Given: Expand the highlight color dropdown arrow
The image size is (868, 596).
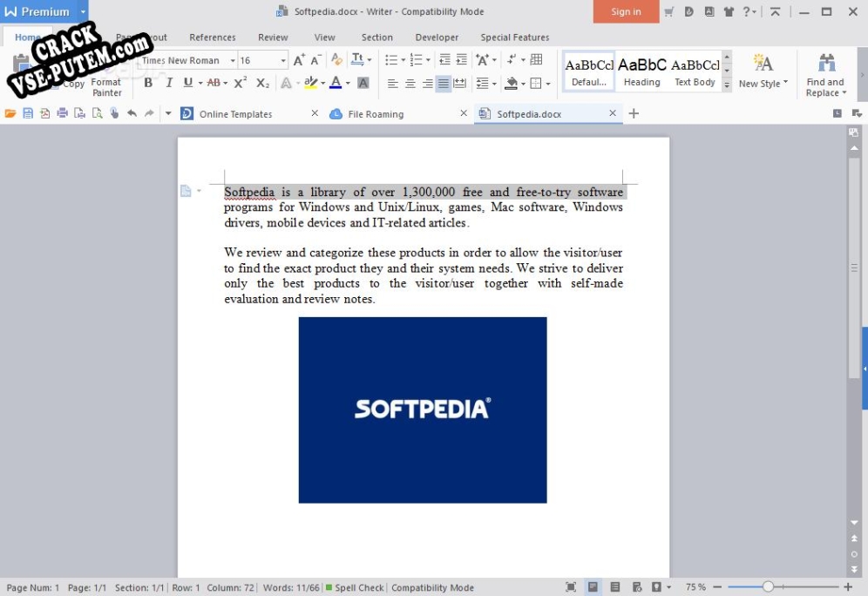Looking at the screenshot, I should pyautogui.click(x=322, y=84).
